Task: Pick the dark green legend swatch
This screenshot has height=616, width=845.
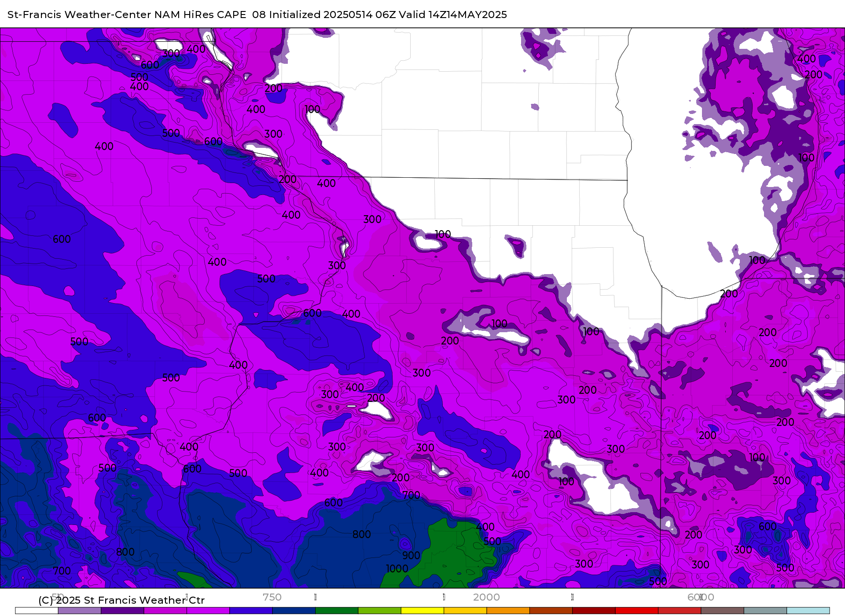Action: [337, 611]
